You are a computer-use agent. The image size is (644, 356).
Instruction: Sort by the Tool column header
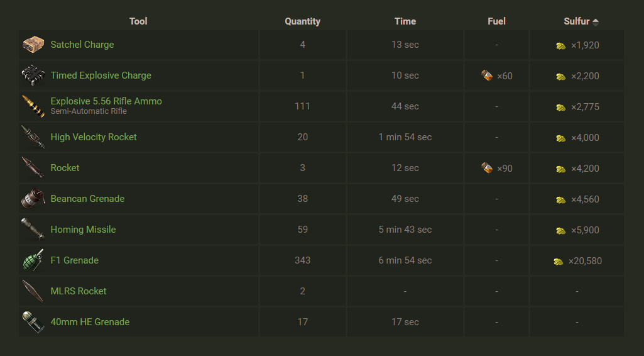pyautogui.click(x=138, y=21)
